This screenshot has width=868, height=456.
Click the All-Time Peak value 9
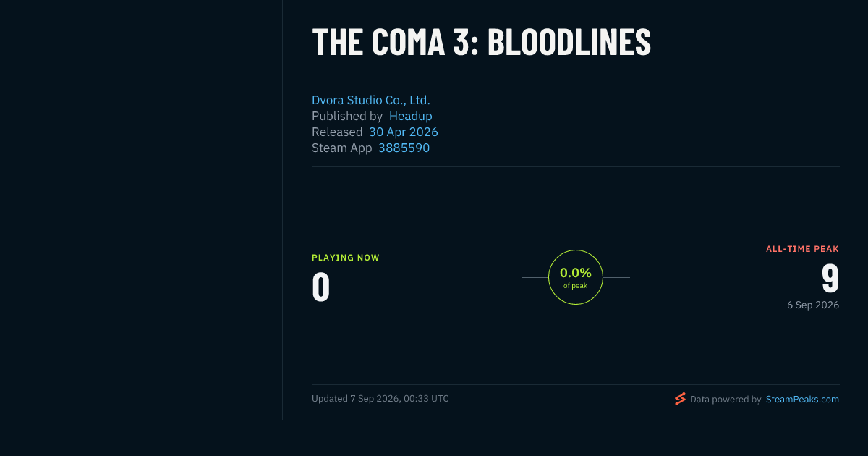pos(830,278)
